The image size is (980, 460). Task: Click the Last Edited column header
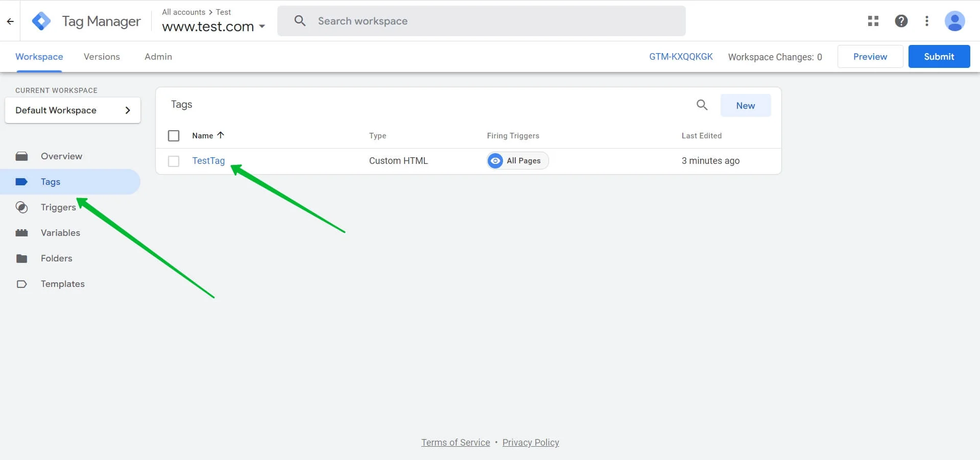pos(701,136)
